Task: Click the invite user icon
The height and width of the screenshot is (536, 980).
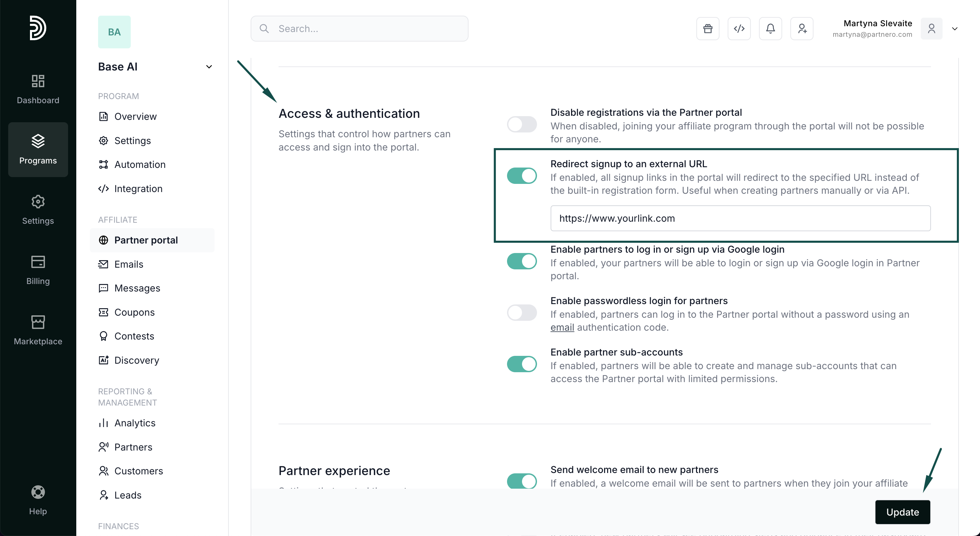Action: [802, 29]
